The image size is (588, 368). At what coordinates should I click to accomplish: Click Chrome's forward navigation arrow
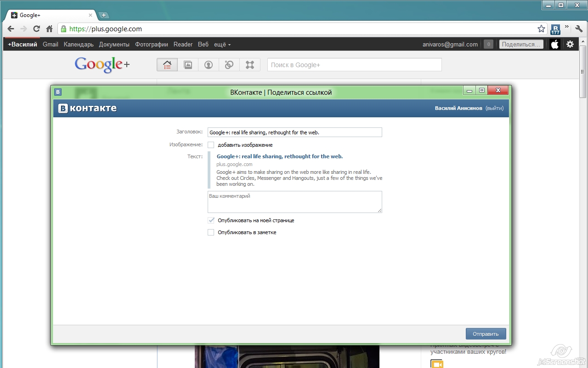23,29
